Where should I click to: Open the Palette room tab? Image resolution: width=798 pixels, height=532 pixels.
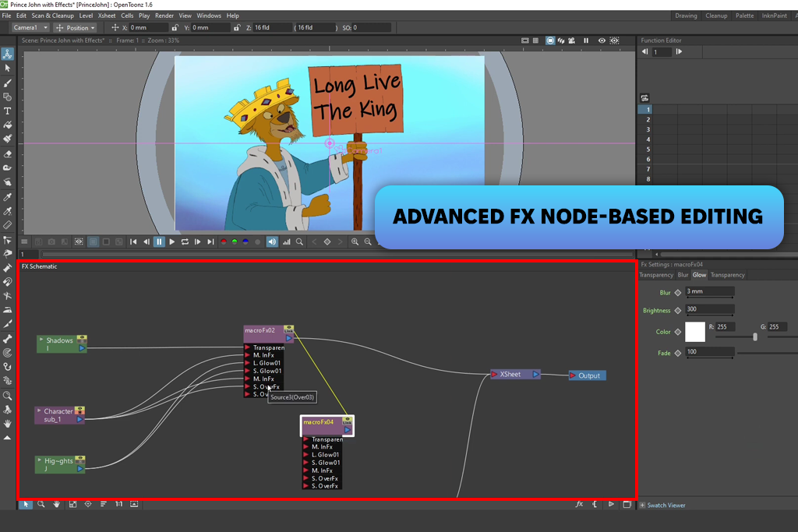coord(744,16)
